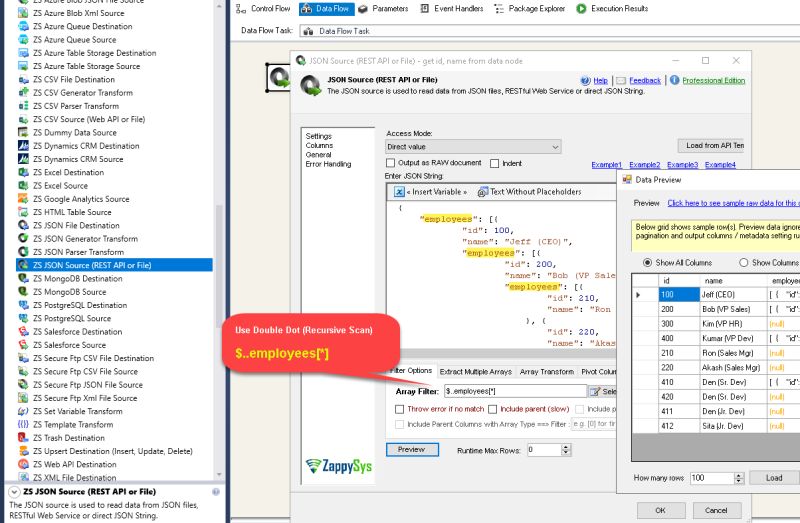
Task: Click the Cancel button
Action: (x=716, y=510)
